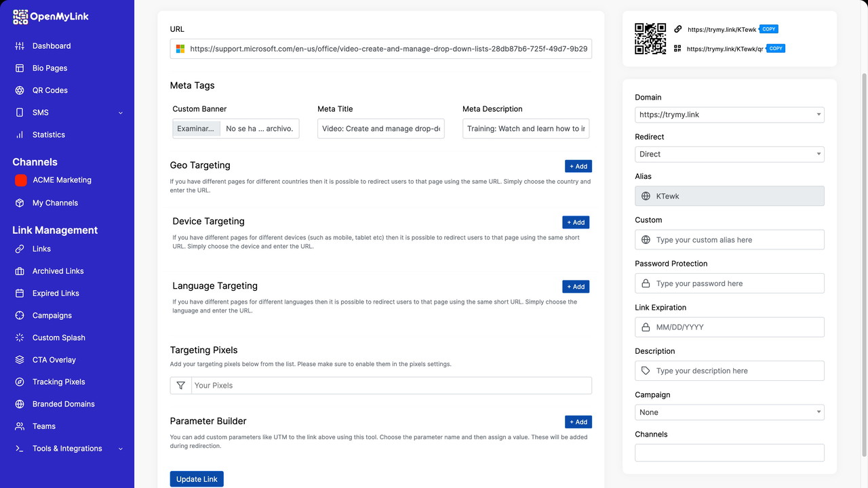Image resolution: width=868 pixels, height=488 pixels.
Task: Copy the shortened link with the COPY button
Action: click(x=768, y=29)
